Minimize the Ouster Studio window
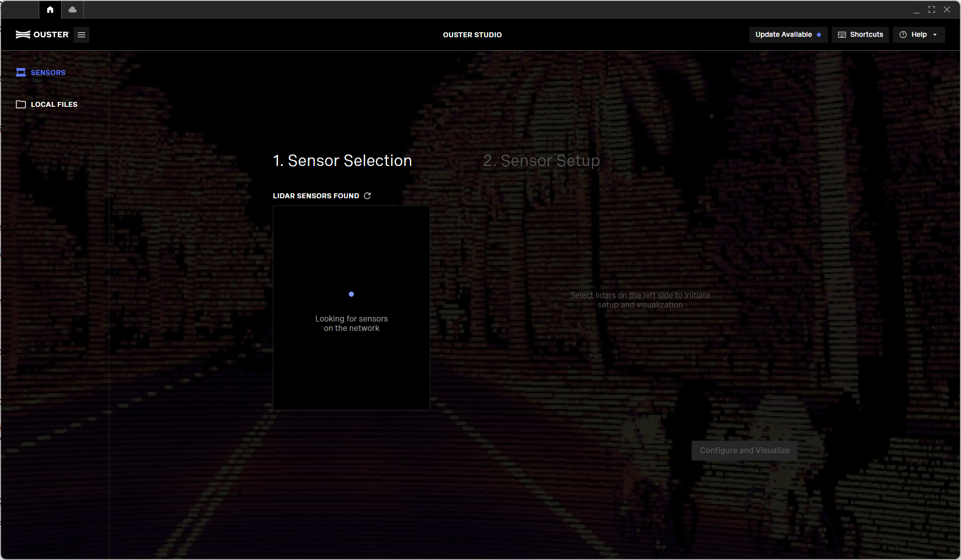The height and width of the screenshot is (560, 961). tap(916, 9)
